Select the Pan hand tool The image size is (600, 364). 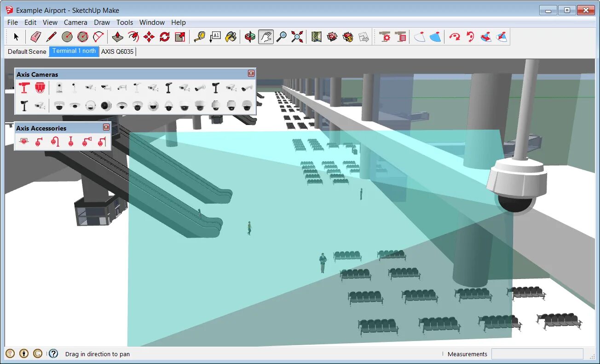[266, 37]
